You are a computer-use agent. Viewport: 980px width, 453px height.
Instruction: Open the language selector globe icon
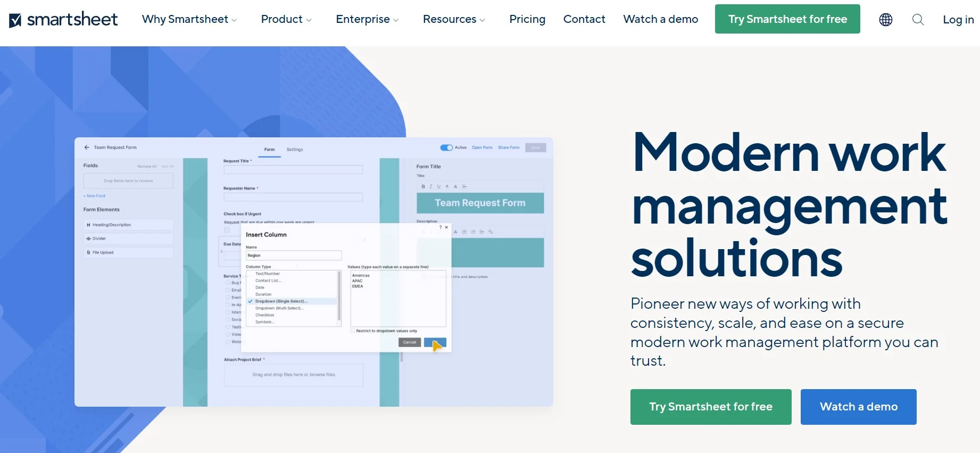[885, 20]
